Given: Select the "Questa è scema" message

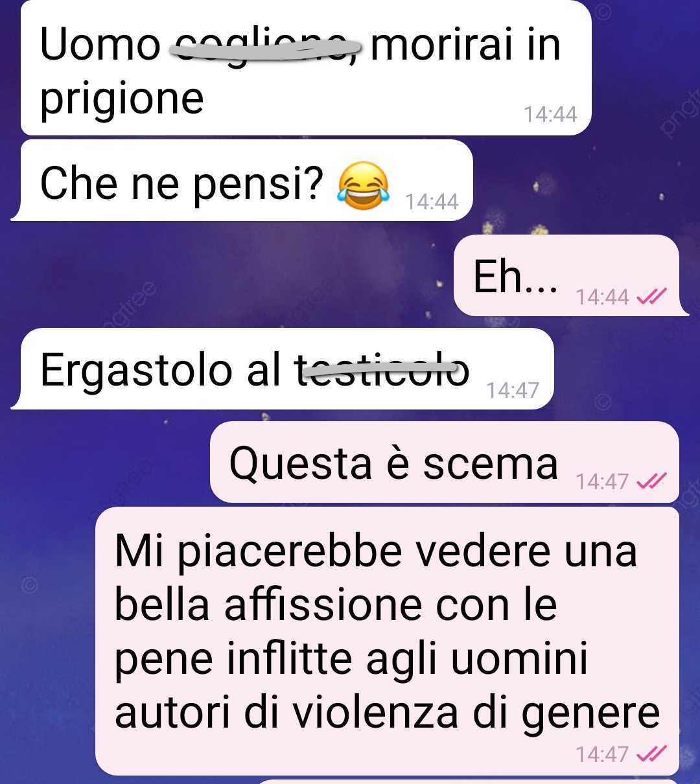Looking at the screenshot, I should tap(445, 462).
